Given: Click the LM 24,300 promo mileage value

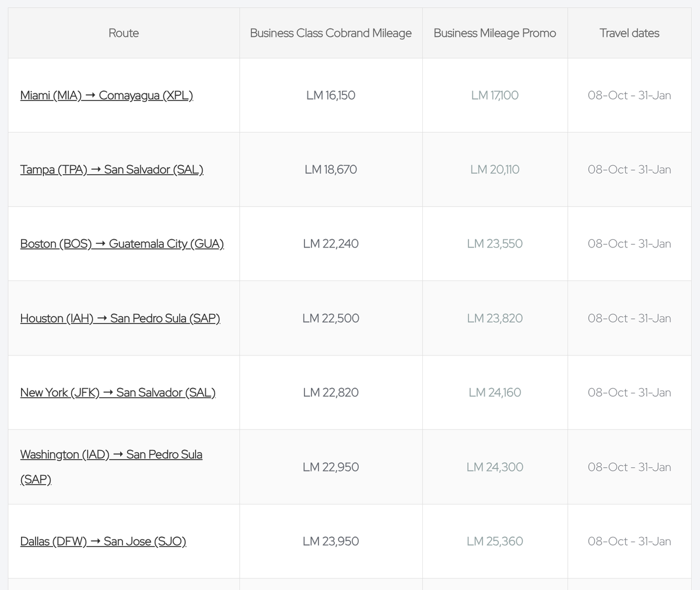Looking at the screenshot, I should pyautogui.click(x=495, y=467).
